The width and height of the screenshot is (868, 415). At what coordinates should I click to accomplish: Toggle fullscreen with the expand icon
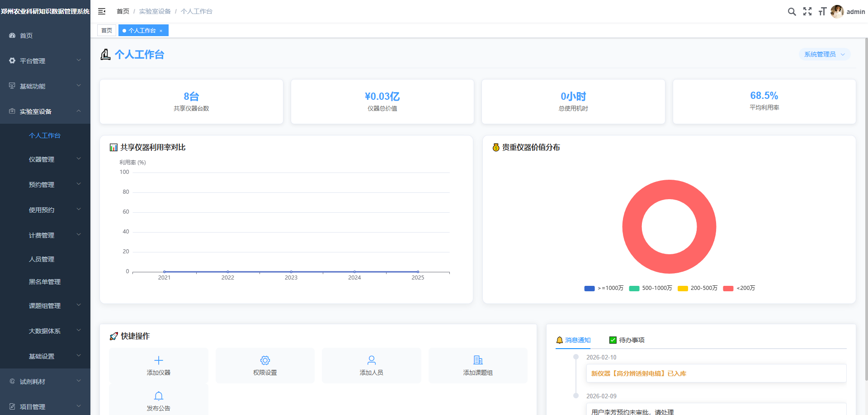pyautogui.click(x=807, y=11)
